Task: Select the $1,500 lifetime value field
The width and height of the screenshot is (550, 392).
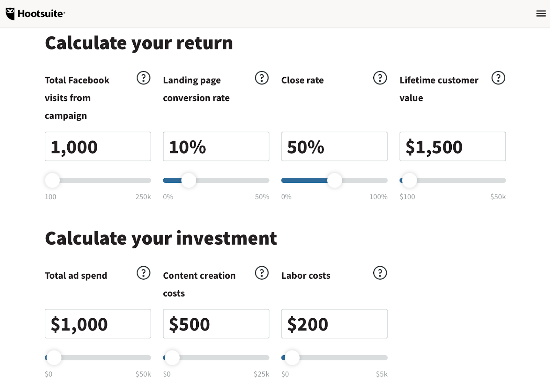Action: [452, 147]
